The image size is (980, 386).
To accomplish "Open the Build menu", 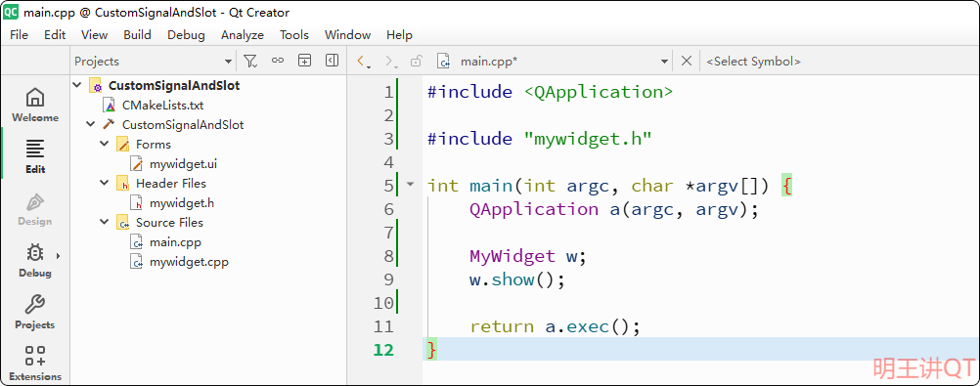I will 138,35.
